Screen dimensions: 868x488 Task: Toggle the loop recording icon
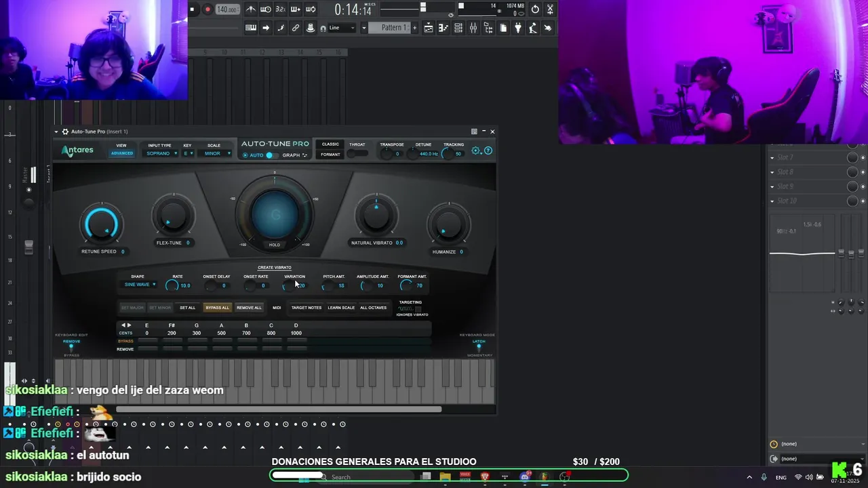pos(311,9)
